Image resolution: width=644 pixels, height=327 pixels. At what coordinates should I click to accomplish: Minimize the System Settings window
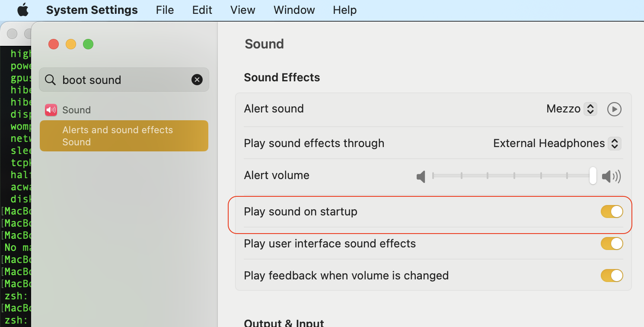pyautogui.click(x=71, y=44)
